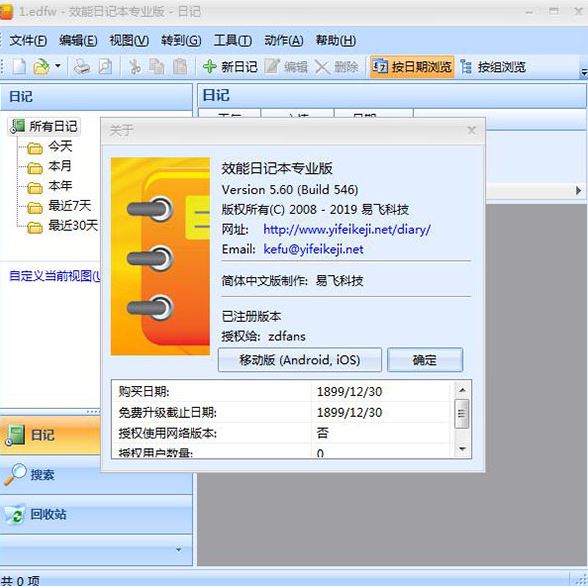Click scroll-down arrow in license info list

[x=462, y=449]
